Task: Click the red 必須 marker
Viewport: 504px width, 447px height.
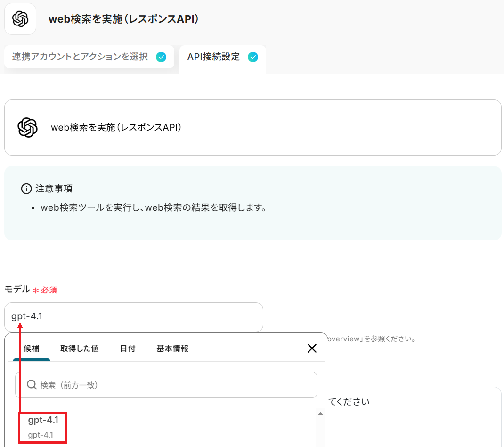Action: (45, 290)
